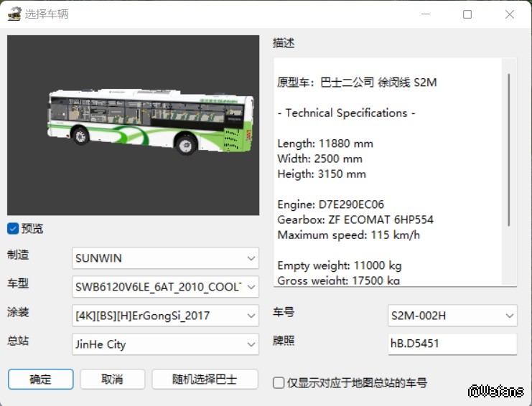Open the 制造 manufacturer dropdown showing SUNWIN
532x406 pixels.
165,258
